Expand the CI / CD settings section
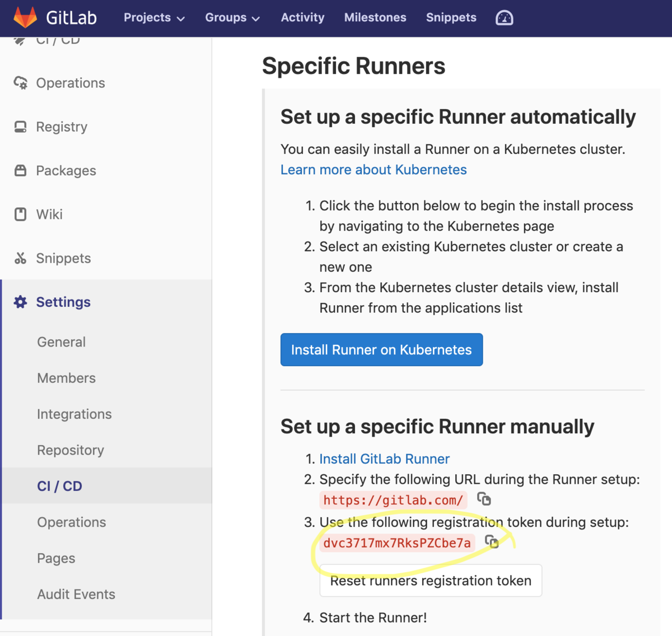Image resolution: width=672 pixels, height=636 pixels. click(59, 486)
